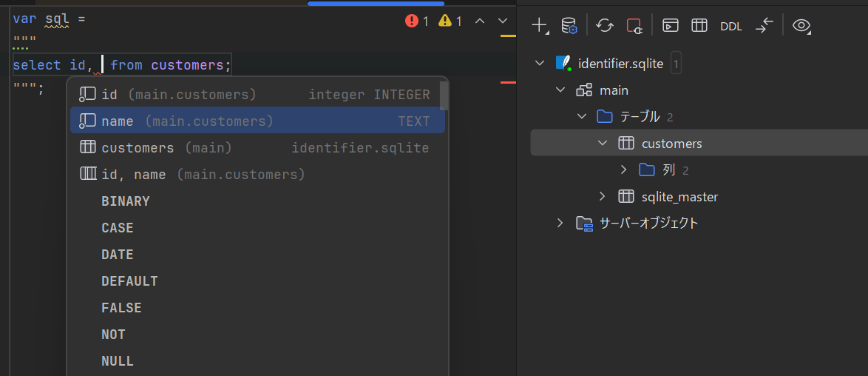Viewport: 868px width, 376px height.
Task: Choose the NULL keyword suggestion
Action: (x=257, y=361)
